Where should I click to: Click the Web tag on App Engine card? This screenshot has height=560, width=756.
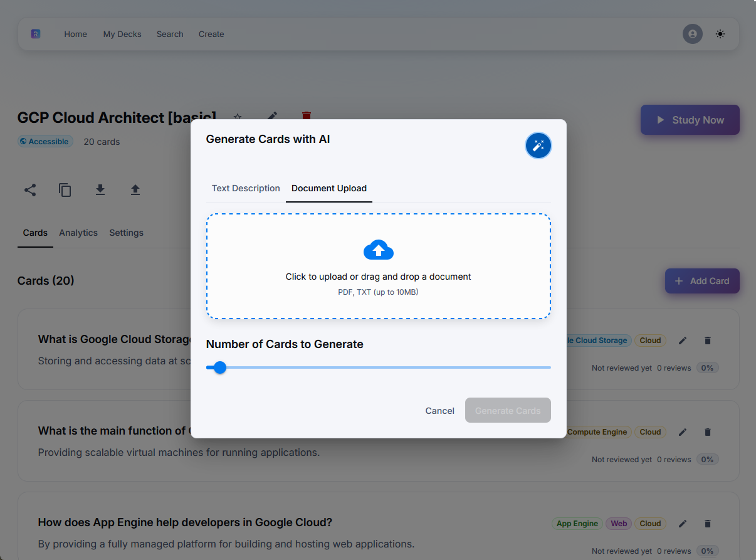point(619,524)
